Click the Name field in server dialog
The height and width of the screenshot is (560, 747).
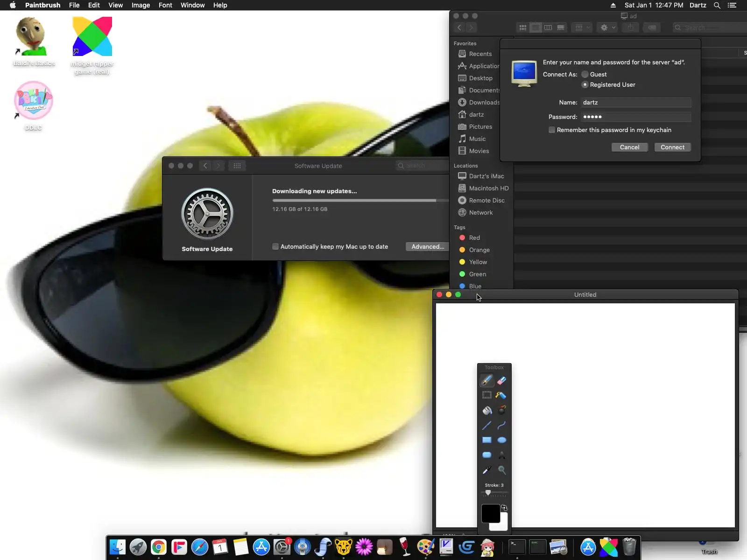pos(636,102)
